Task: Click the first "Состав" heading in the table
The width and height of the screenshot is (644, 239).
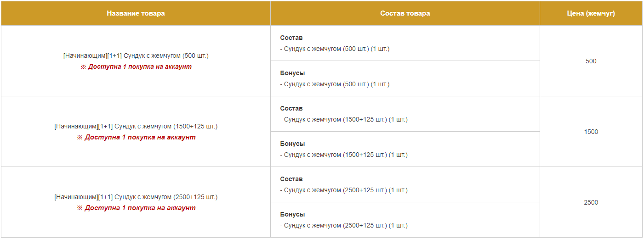Action: pos(291,38)
